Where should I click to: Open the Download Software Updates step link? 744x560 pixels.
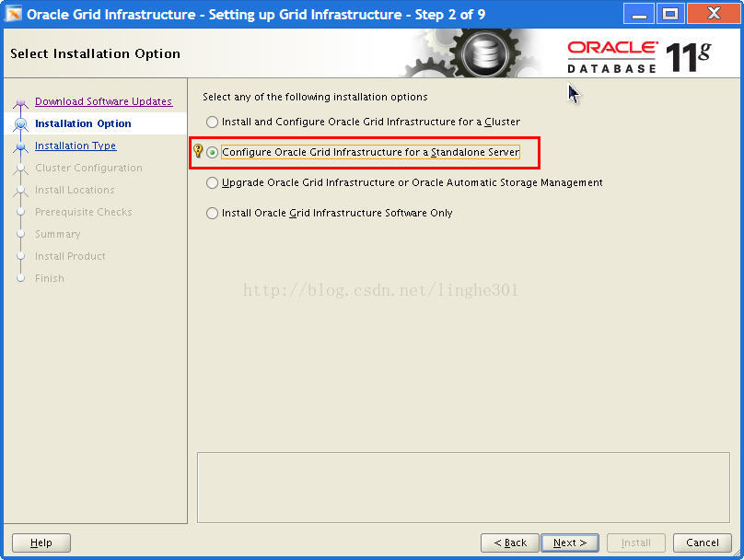pyautogui.click(x=103, y=101)
